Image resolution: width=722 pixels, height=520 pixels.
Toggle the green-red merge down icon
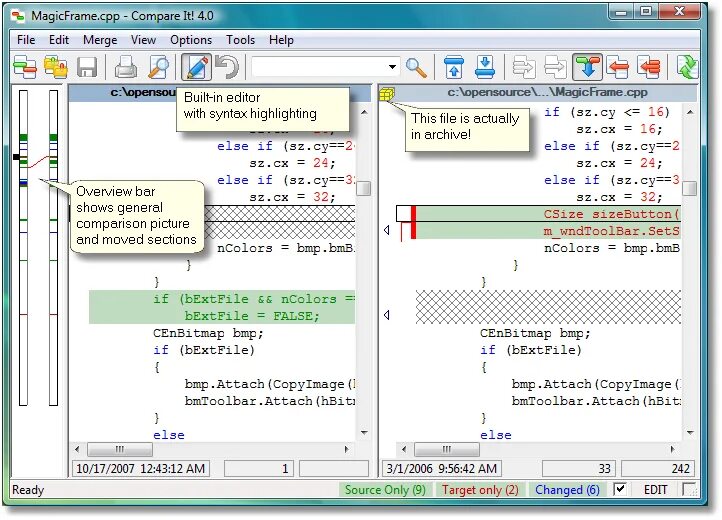[x=587, y=67]
